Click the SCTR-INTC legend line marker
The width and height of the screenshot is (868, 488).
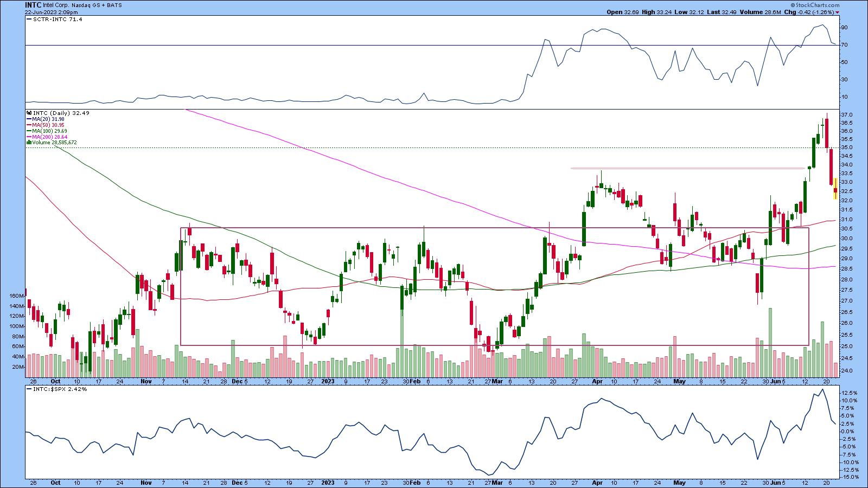(x=28, y=19)
